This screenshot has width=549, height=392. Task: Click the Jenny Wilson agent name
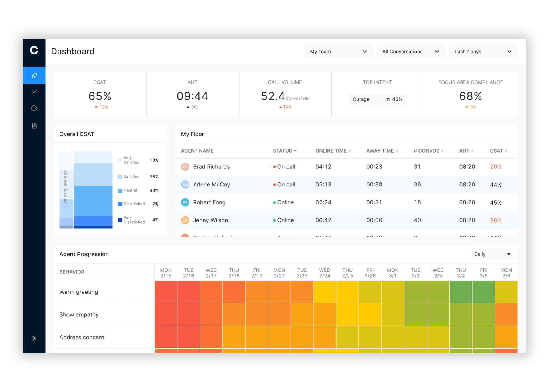(x=210, y=220)
